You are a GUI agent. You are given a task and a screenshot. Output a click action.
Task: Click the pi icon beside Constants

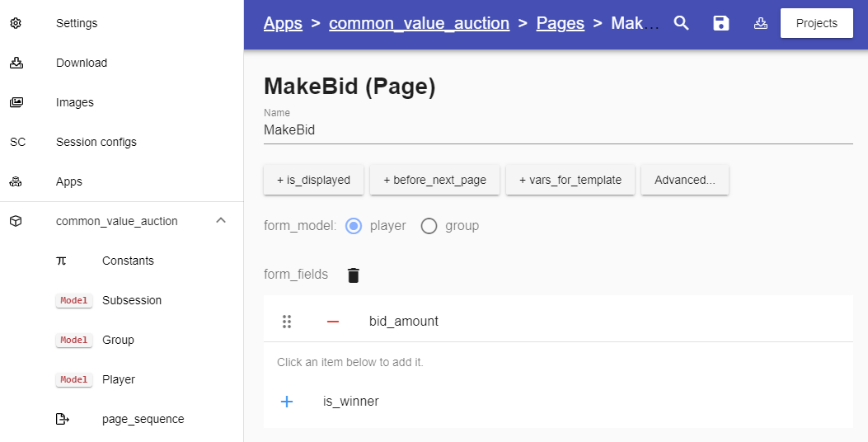pos(62,261)
